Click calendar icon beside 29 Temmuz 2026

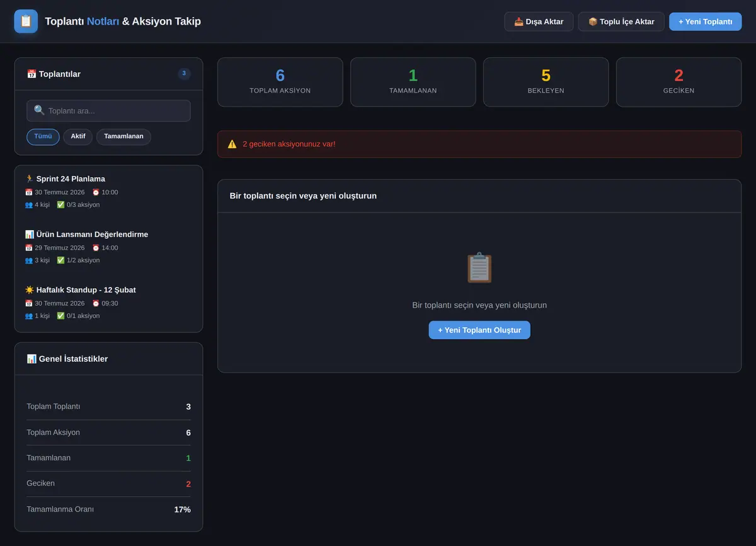coord(28,248)
